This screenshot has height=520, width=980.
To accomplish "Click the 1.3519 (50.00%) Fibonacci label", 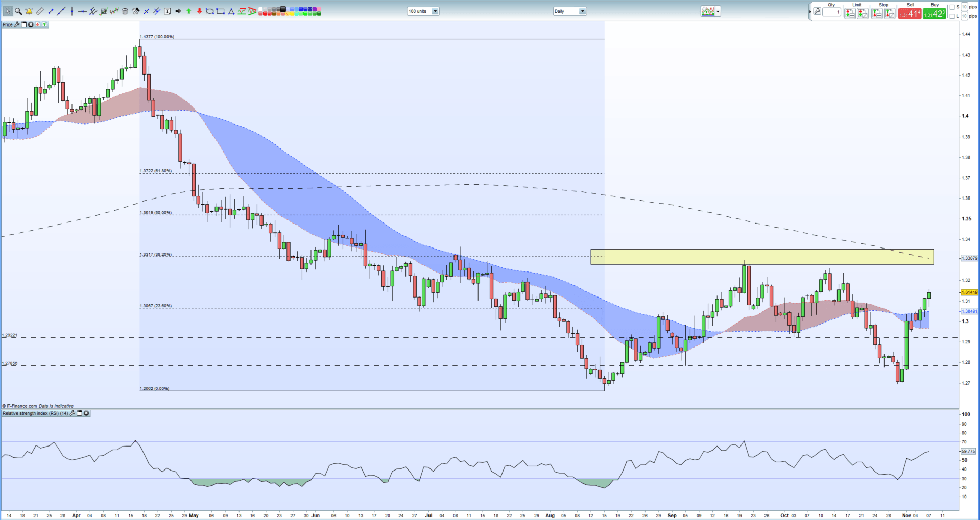I will [x=156, y=213].
